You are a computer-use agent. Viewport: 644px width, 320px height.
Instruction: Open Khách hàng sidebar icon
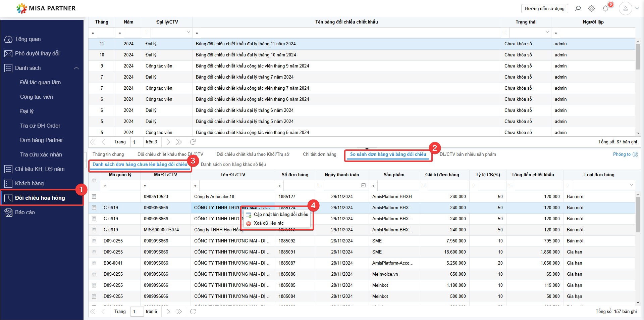(x=8, y=184)
